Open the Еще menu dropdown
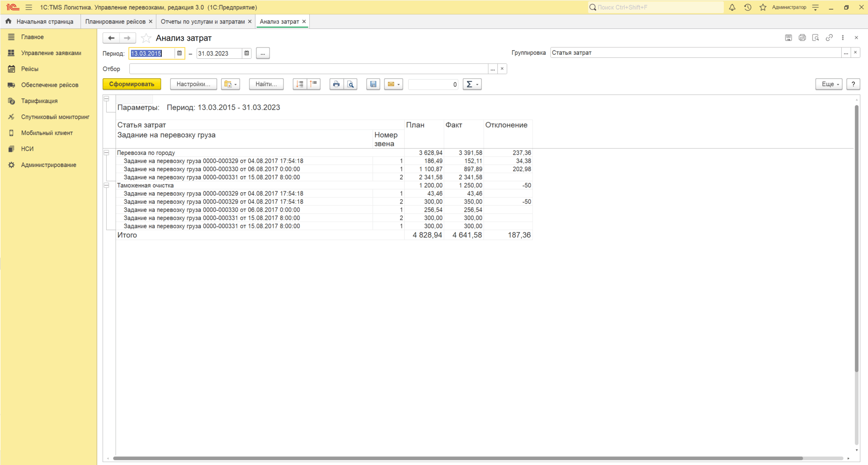The width and height of the screenshot is (868, 465). coord(829,84)
